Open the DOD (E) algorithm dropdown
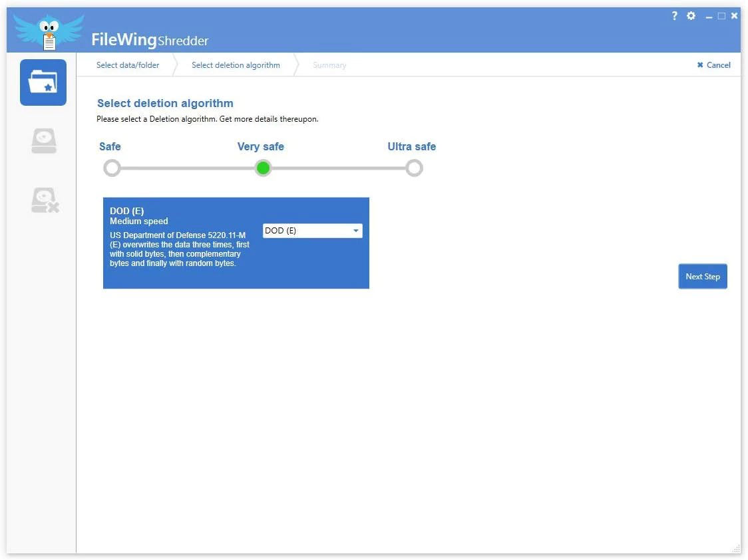Screen dimensions: 748x560 coord(312,230)
